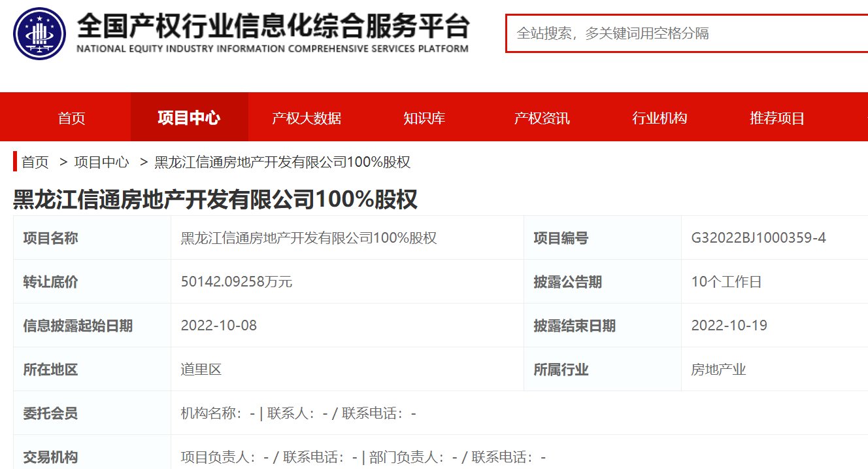The height and width of the screenshot is (469, 868).
Task: Select the 所在地区 label cell
Action: [x=92, y=370]
